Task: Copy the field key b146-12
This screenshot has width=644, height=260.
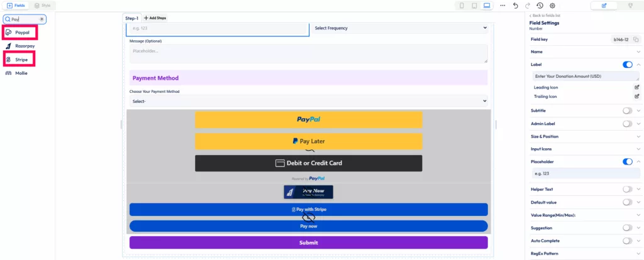Action: (x=636, y=40)
